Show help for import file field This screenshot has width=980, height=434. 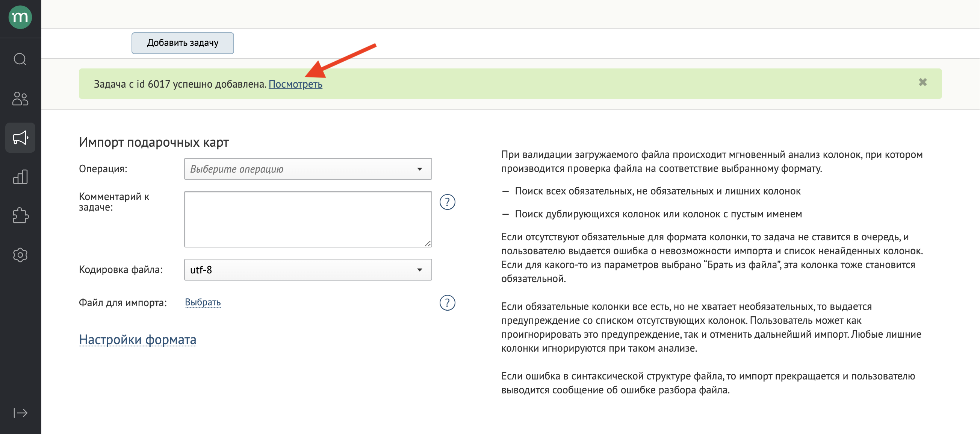[448, 303]
